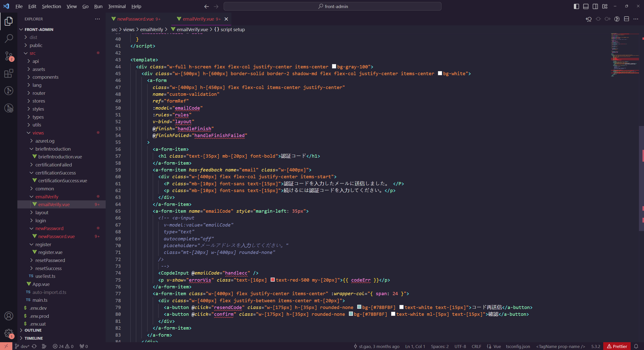Open editor more actions ellipsis
This screenshot has width=644, height=350.
point(636,19)
